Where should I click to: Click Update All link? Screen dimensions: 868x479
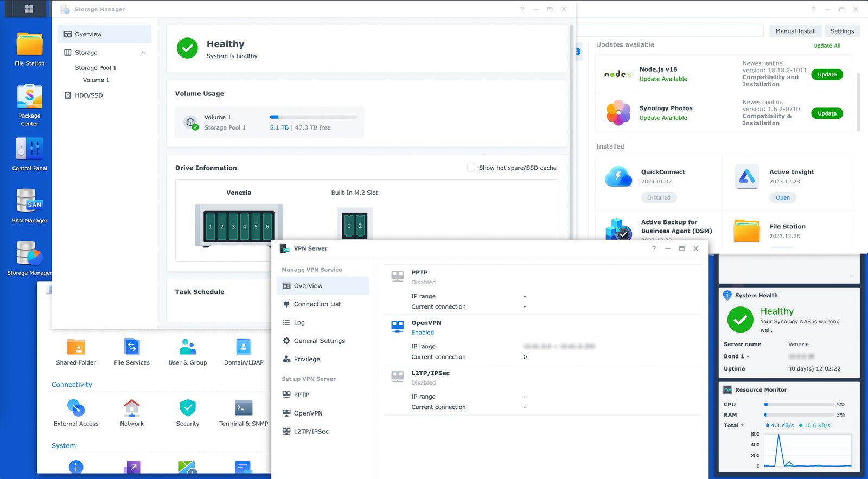(x=827, y=46)
